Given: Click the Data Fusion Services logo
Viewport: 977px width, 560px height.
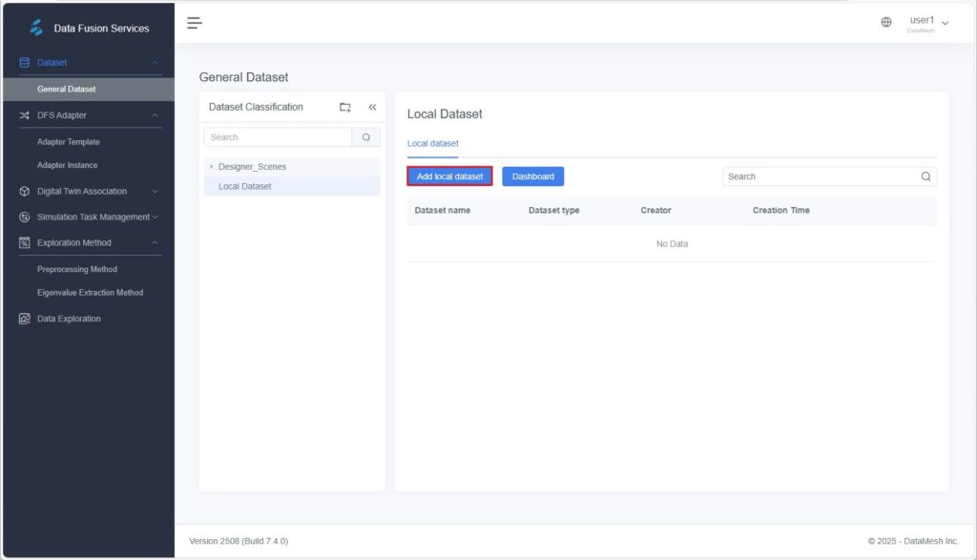Looking at the screenshot, I should tap(36, 28).
